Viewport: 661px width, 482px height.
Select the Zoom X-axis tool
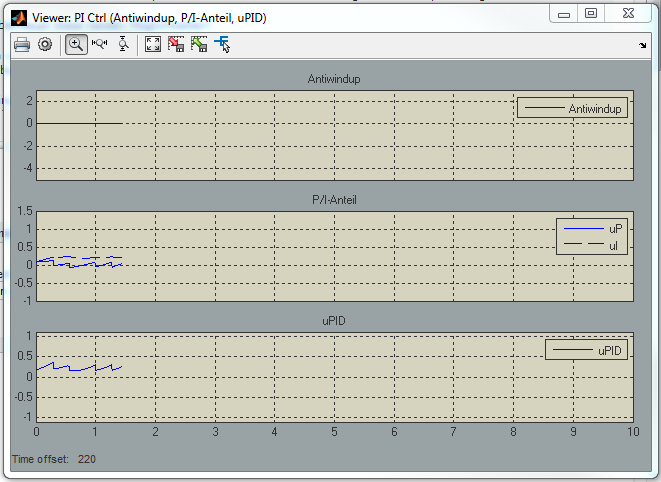pyautogui.click(x=100, y=44)
